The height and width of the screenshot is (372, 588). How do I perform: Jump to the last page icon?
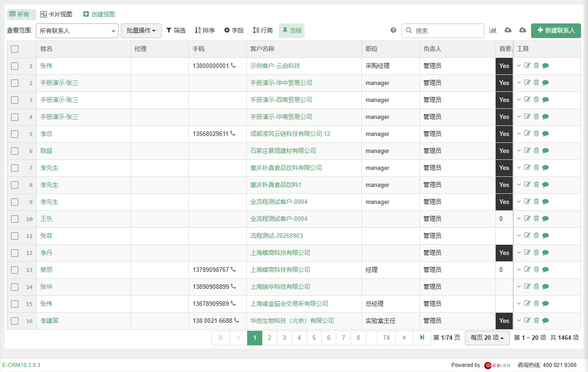pyautogui.click(x=422, y=338)
